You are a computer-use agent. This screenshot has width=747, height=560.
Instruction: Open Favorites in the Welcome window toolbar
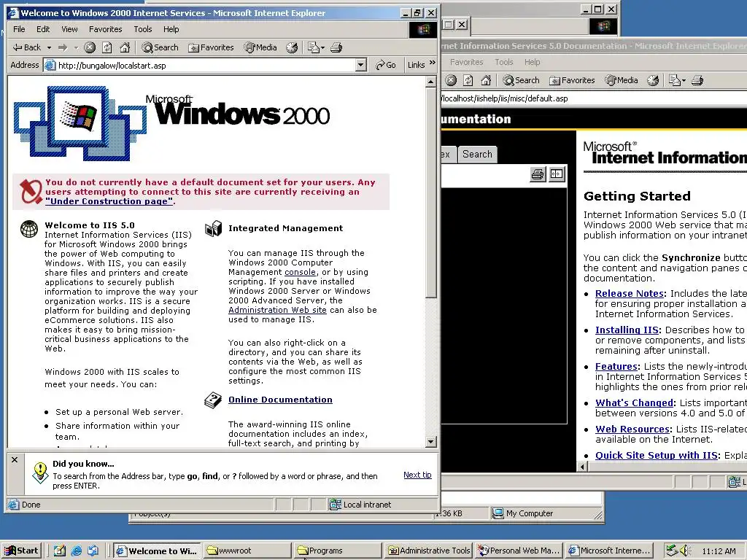211,47
